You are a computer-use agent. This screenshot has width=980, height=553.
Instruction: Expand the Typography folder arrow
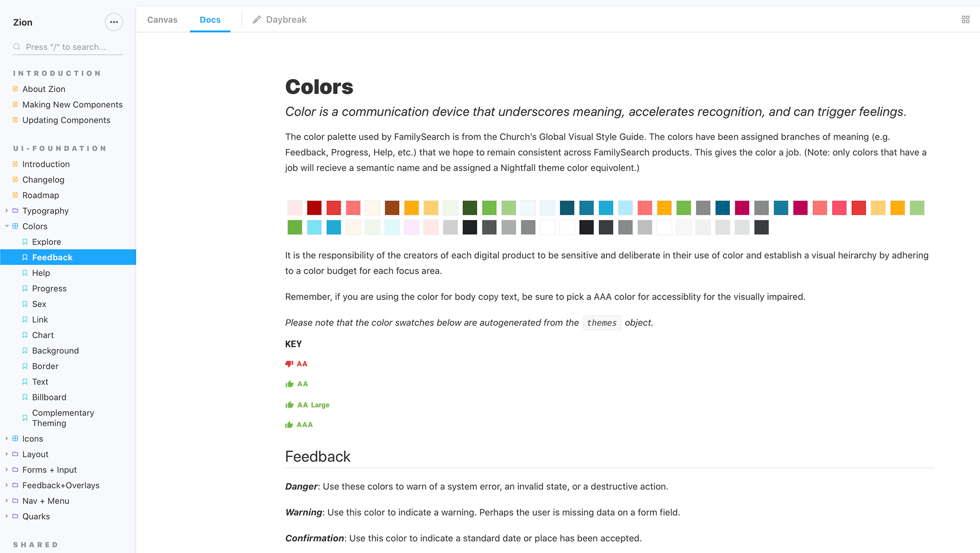pos(7,211)
